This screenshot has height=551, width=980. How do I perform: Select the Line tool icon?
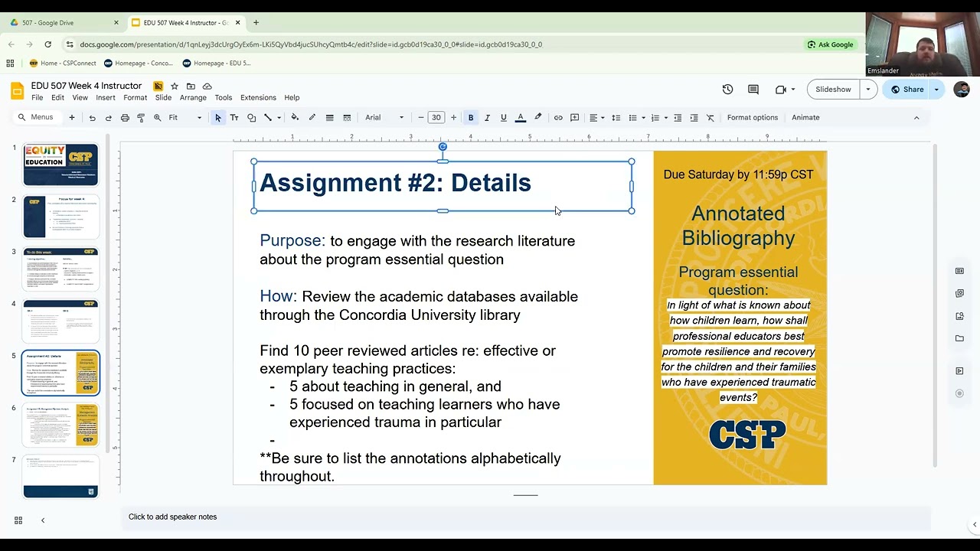[x=268, y=118]
